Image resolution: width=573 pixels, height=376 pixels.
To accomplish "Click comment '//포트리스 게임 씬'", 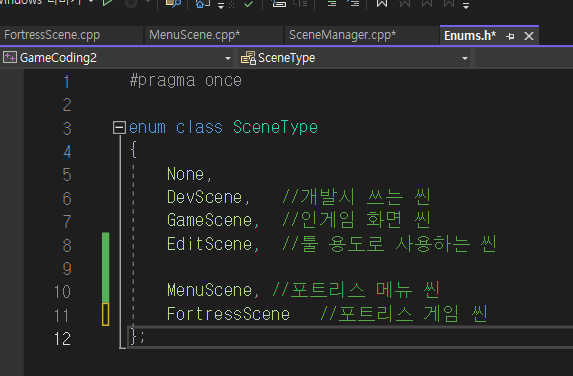I will (x=403, y=314).
